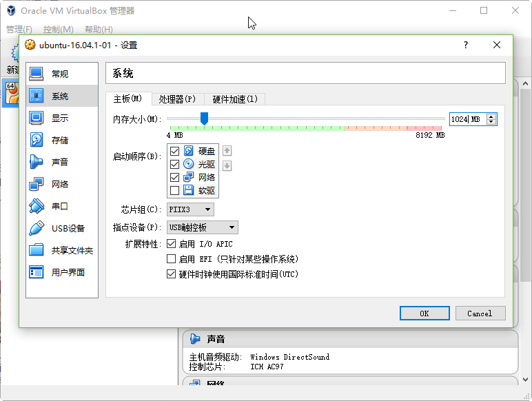Click the 声音 section header in manager

(x=350, y=339)
